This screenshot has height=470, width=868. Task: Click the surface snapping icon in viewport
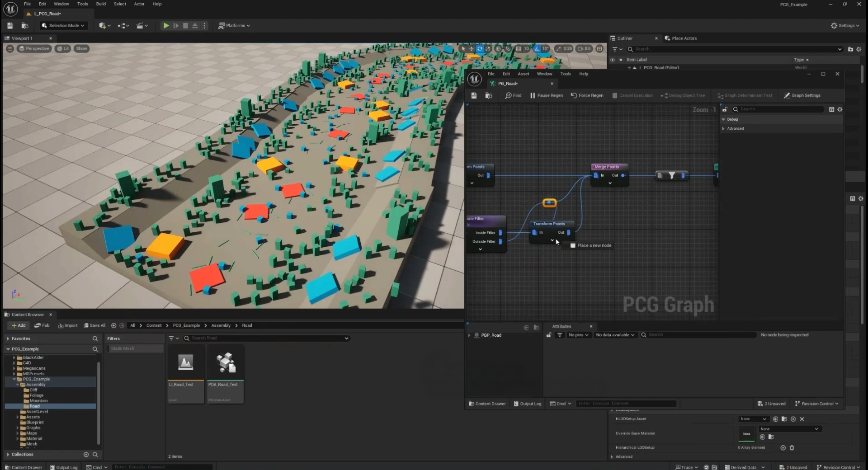(508, 48)
